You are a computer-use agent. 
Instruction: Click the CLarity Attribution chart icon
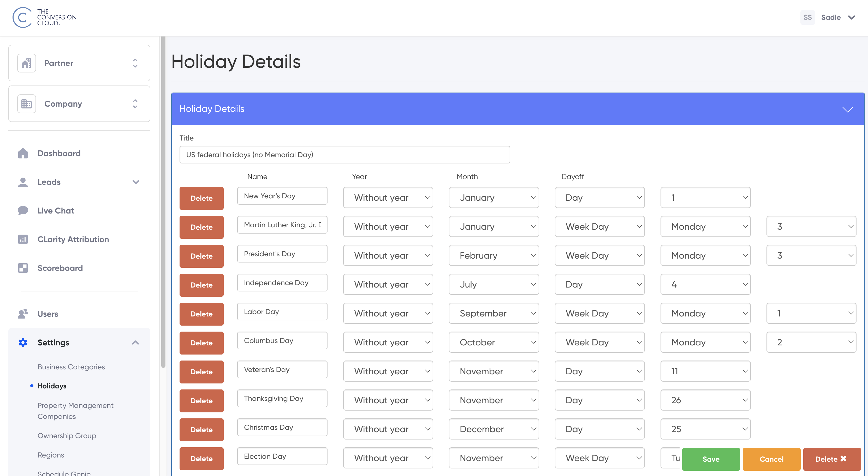tap(23, 239)
